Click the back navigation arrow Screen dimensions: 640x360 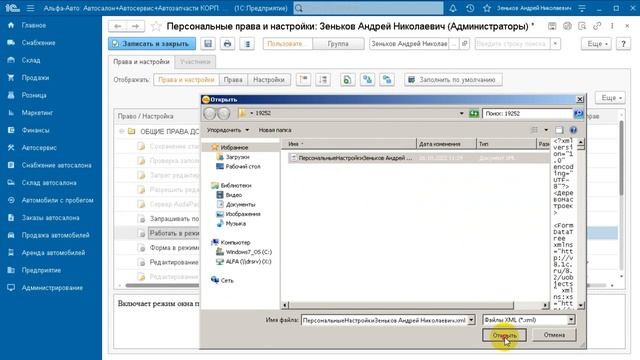[x=118, y=27]
